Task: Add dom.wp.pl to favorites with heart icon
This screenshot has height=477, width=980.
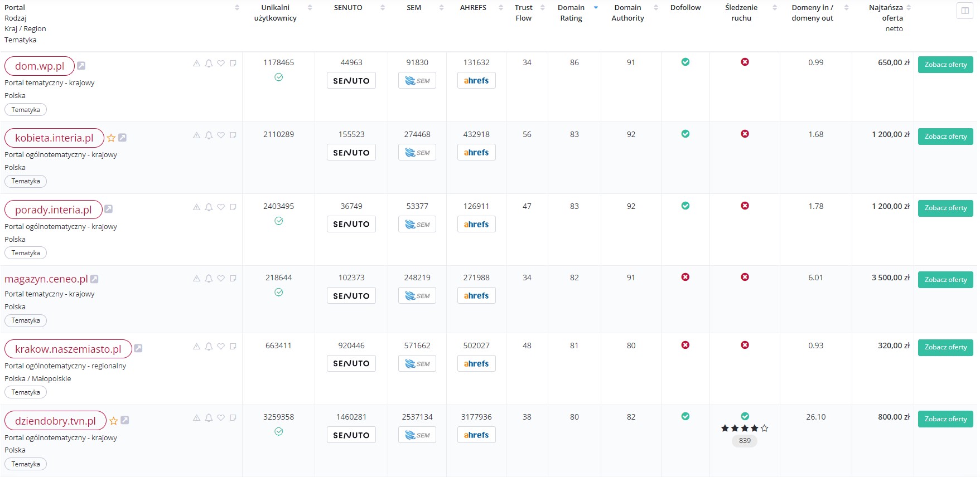Action: [221, 64]
